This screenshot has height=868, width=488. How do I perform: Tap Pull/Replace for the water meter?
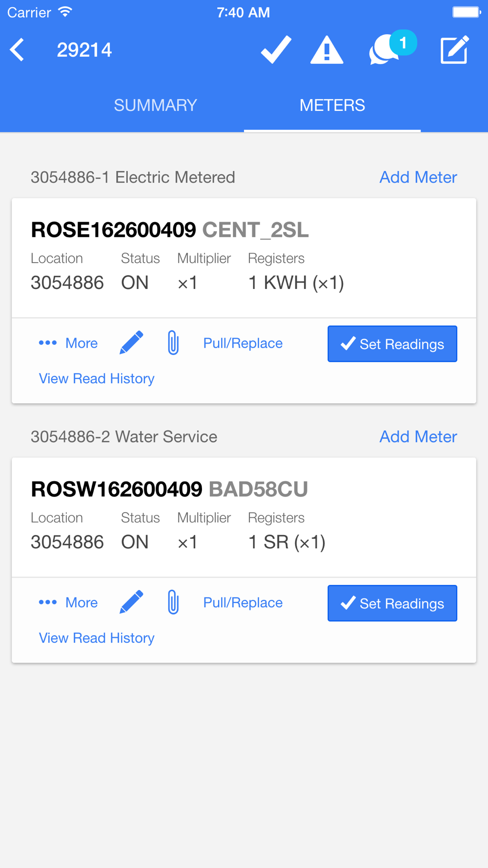(243, 602)
